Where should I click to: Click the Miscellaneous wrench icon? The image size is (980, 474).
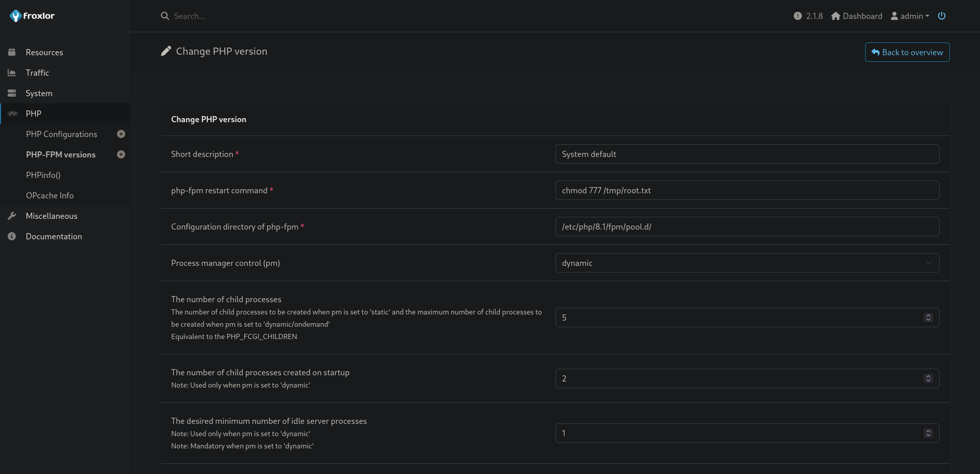tap(12, 216)
